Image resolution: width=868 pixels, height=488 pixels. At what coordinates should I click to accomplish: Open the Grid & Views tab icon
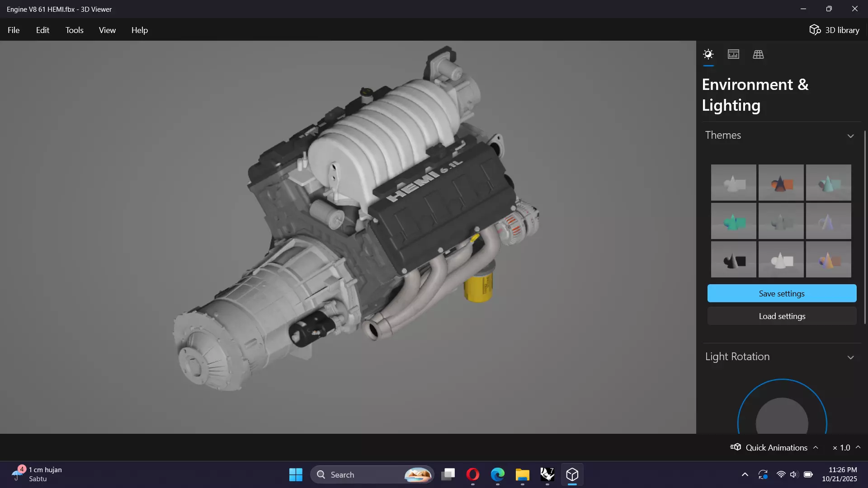pyautogui.click(x=758, y=55)
